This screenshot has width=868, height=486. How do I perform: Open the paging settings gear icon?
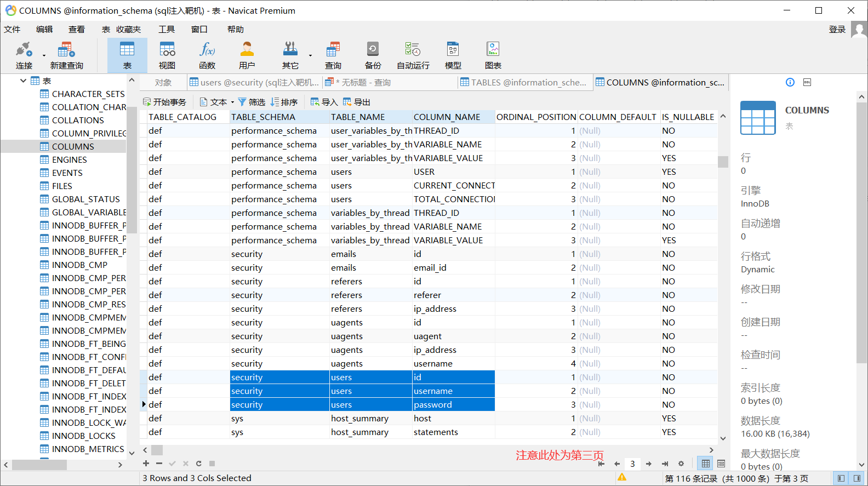[681, 464]
